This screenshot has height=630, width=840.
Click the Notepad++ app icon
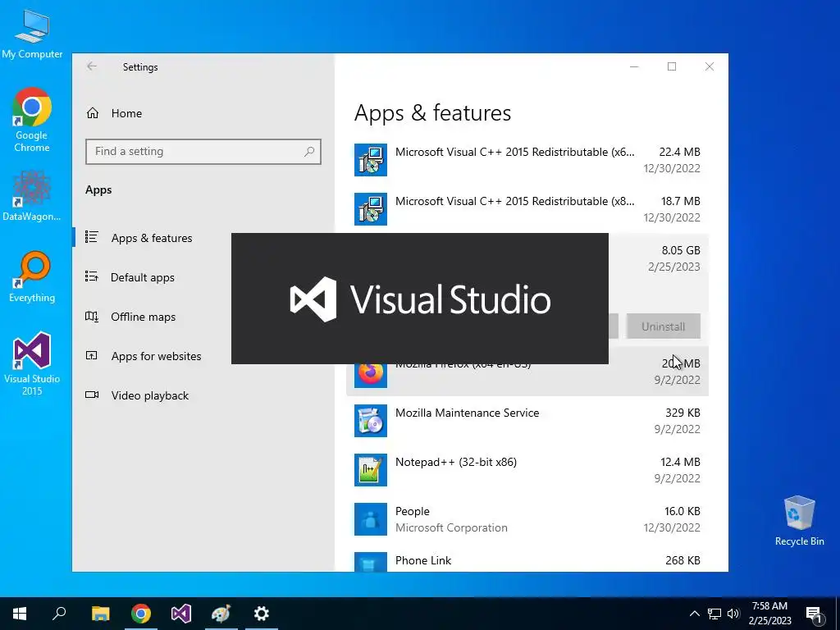point(371,470)
